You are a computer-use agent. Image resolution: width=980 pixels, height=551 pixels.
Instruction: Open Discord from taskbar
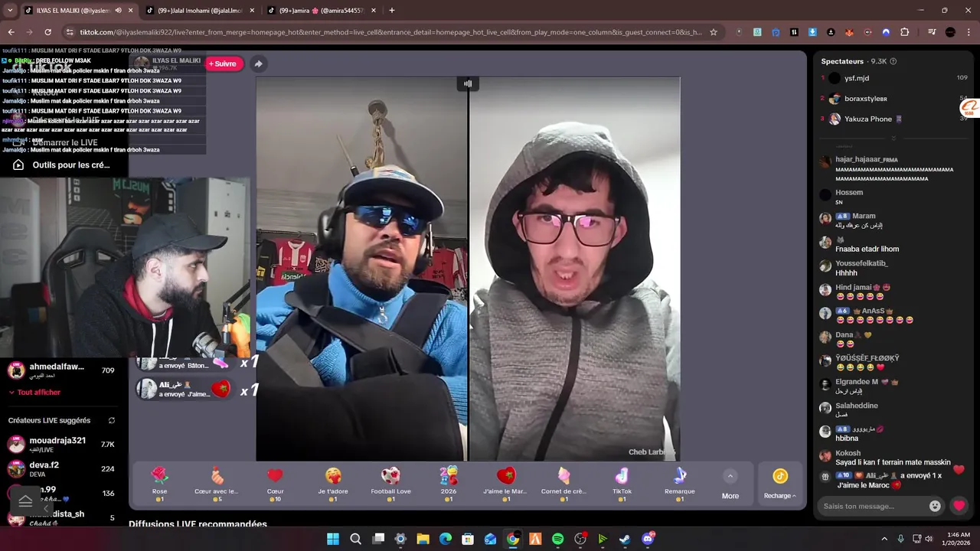pyautogui.click(x=648, y=539)
